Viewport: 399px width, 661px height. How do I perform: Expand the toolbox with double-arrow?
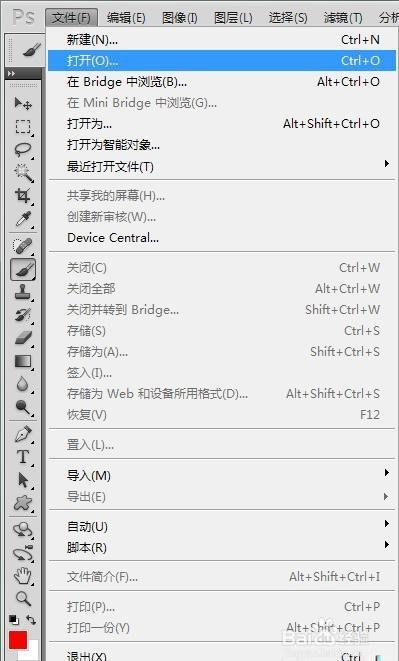click(11, 74)
